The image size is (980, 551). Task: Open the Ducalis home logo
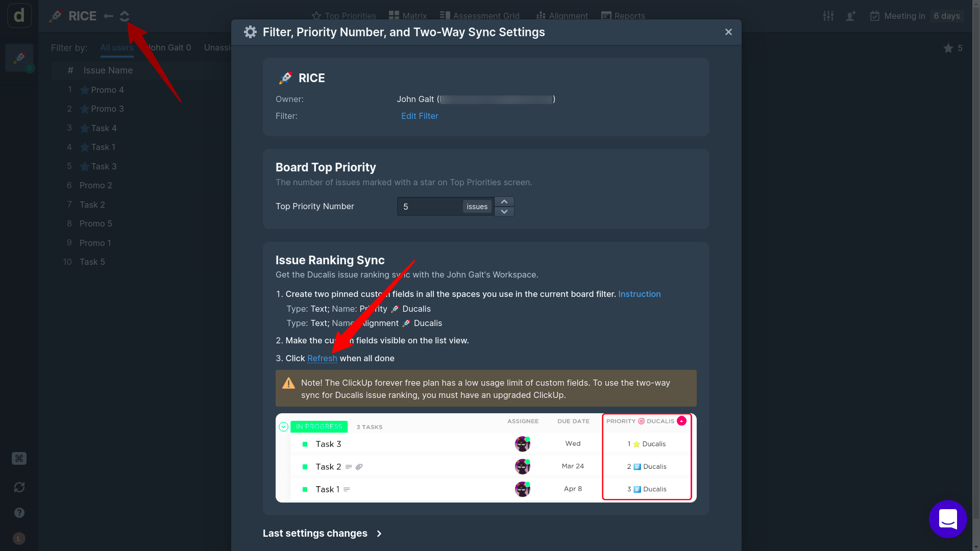coord(19,15)
